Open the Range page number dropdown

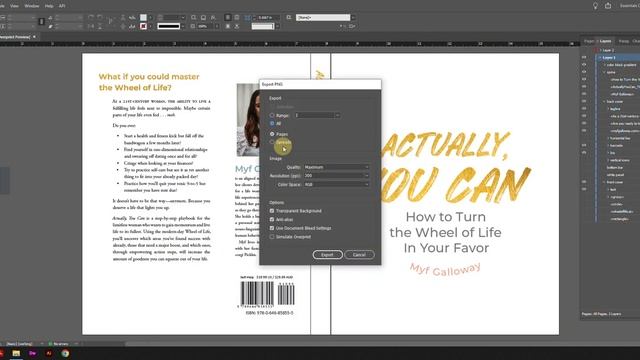coord(337,116)
